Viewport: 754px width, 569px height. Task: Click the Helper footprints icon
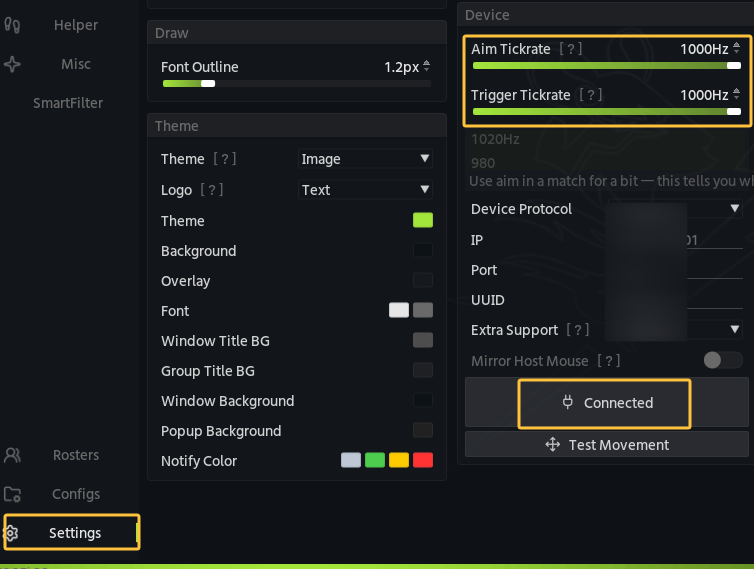[12, 25]
